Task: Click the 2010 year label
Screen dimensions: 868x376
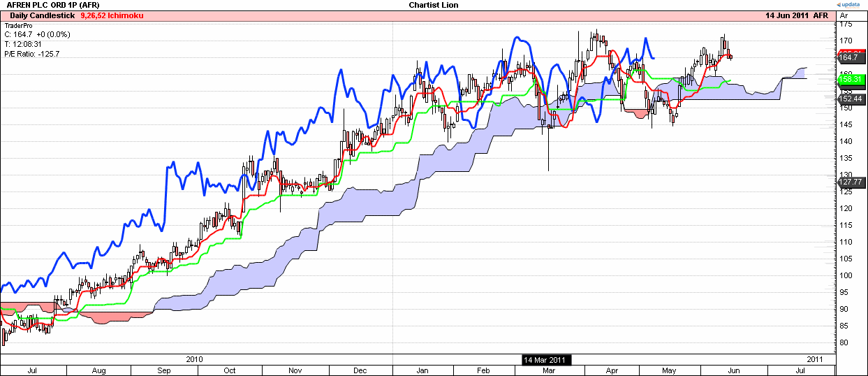Action: click(x=195, y=359)
